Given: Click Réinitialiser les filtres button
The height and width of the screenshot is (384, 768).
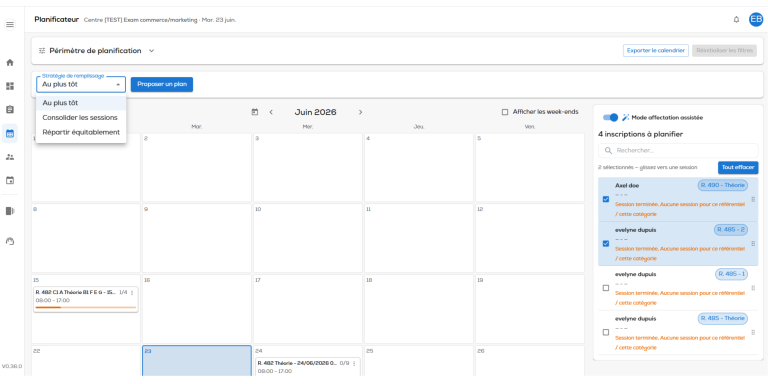Looking at the screenshot, I should 724,50.
